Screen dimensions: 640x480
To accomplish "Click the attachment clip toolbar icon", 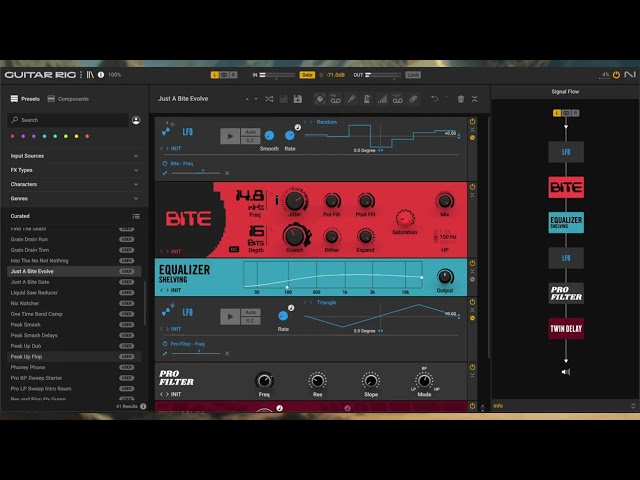I will tap(413, 99).
